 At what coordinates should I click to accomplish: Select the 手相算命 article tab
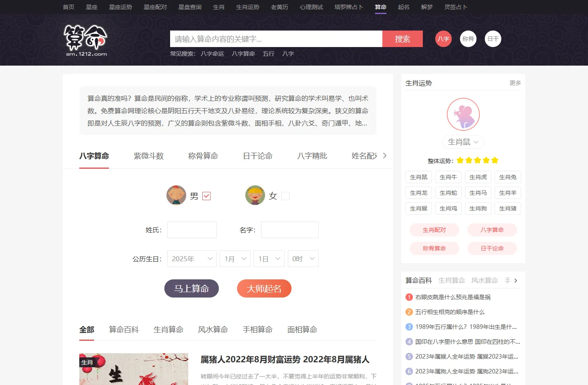(258, 330)
